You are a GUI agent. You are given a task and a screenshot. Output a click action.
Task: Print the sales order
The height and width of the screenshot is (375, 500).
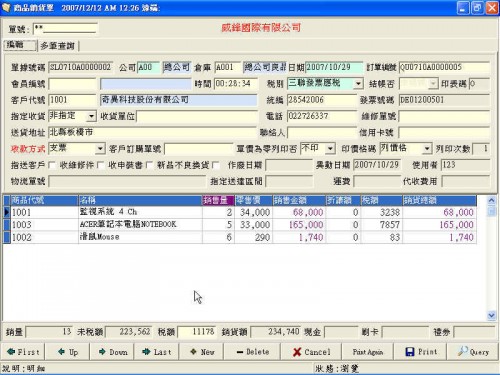click(420, 352)
